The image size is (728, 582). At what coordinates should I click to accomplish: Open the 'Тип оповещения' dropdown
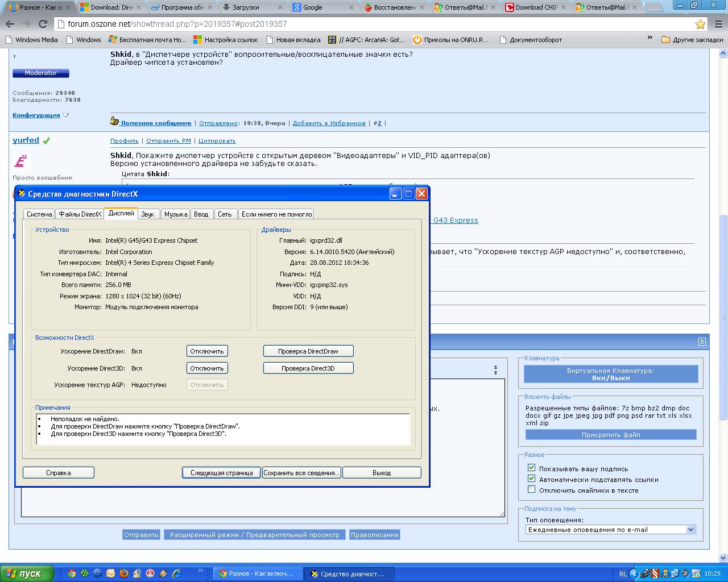click(690, 530)
